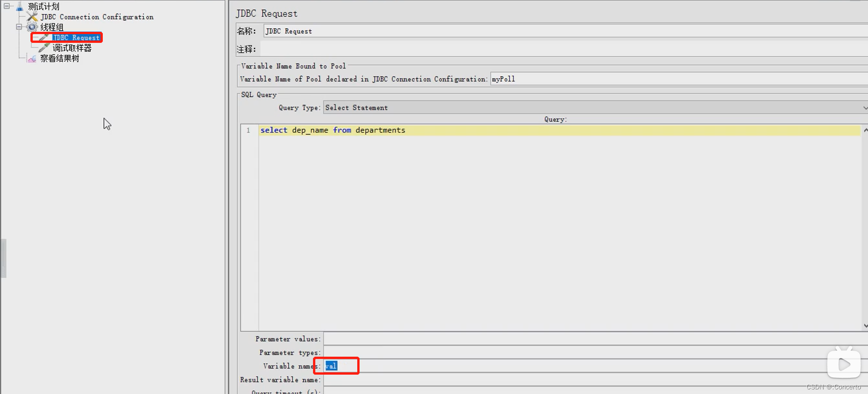Image resolution: width=868 pixels, height=394 pixels.
Task: Select the JDBC Request tree item
Action: (76, 37)
